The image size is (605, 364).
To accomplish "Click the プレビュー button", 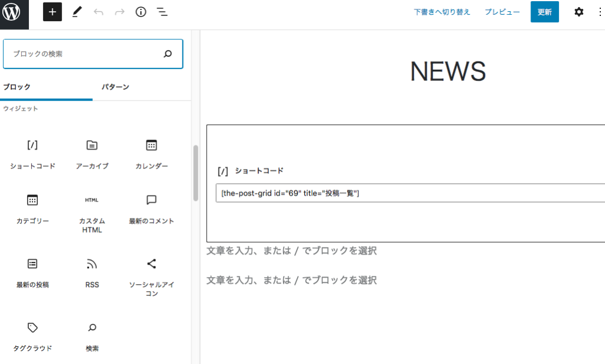I will 502,12.
